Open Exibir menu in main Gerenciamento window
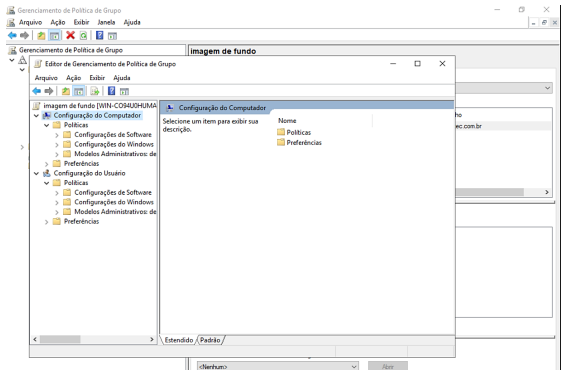The image size is (565, 376). (x=81, y=22)
